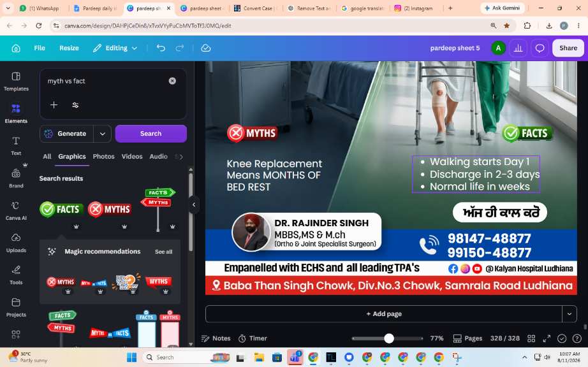Open search filters icon below search box
The image size is (588, 367).
[x=75, y=105]
